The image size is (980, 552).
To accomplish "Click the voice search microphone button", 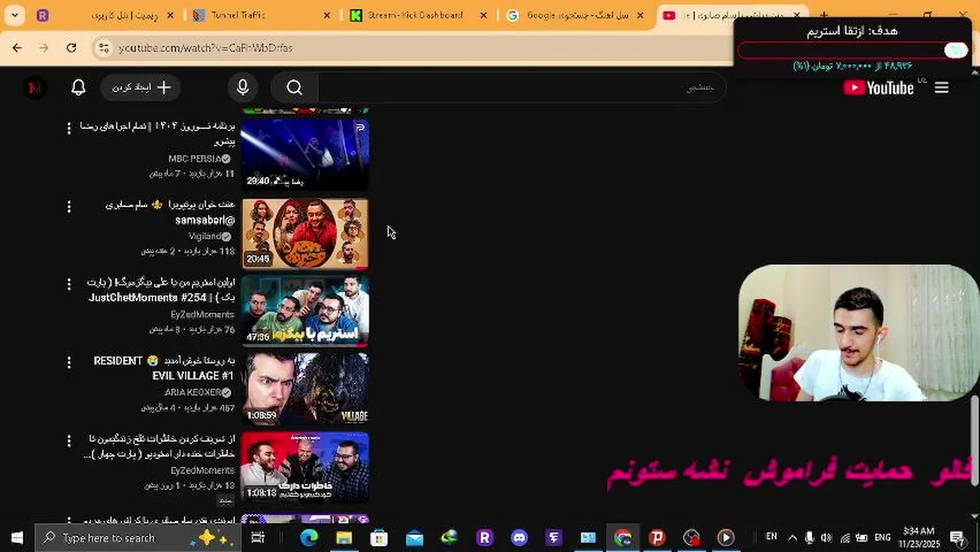I will 242,87.
